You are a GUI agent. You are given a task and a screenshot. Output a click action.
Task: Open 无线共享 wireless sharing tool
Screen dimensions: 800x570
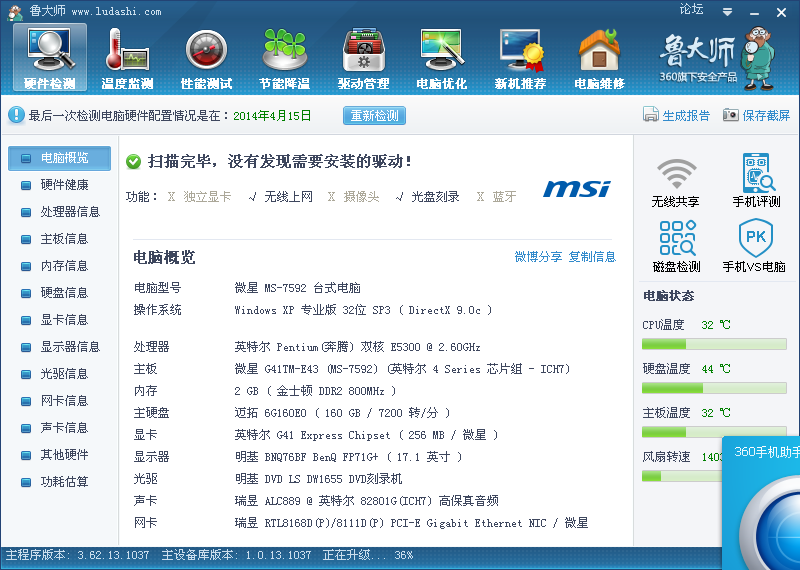676,182
